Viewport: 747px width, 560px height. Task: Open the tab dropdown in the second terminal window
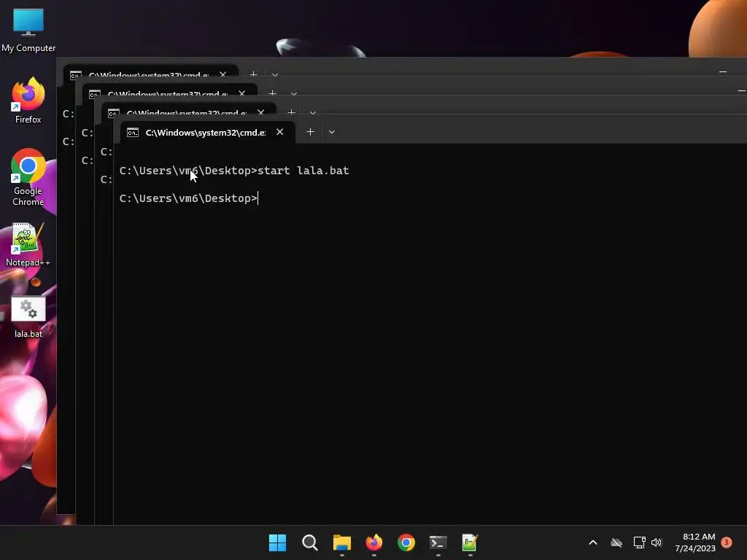[x=312, y=113]
